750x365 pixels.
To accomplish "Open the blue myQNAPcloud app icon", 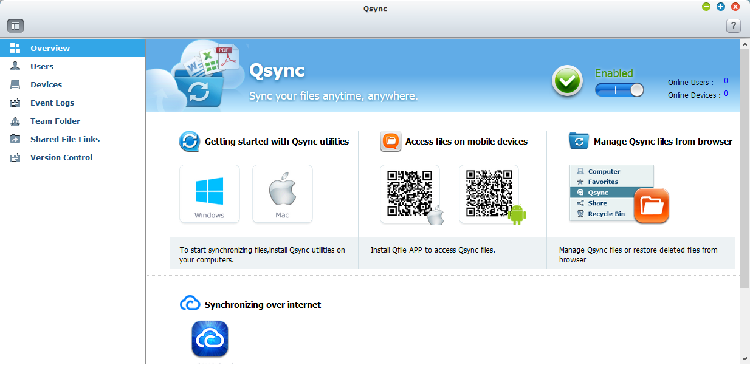I will coord(210,339).
